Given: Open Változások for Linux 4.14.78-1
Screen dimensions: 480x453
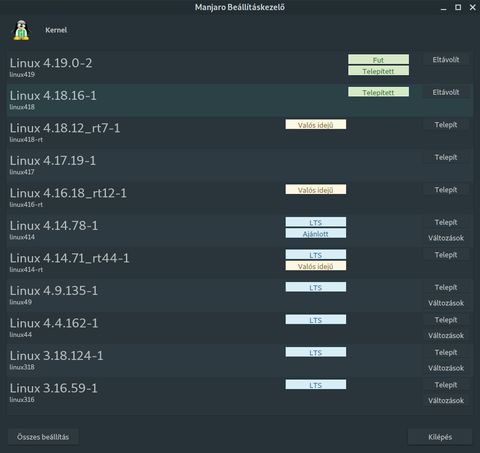Looking at the screenshot, I should point(446,238).
